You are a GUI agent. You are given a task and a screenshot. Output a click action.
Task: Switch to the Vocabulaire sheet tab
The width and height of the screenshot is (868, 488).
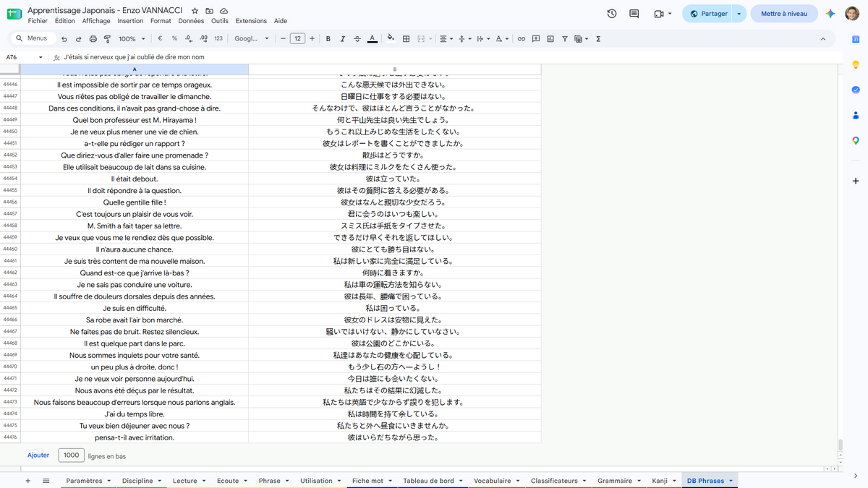click(496, 481)
